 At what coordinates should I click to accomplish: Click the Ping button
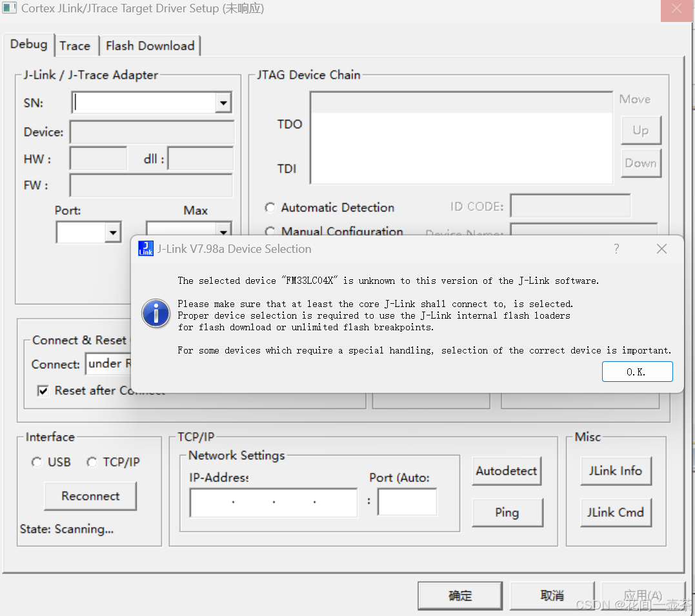(507, 512)
